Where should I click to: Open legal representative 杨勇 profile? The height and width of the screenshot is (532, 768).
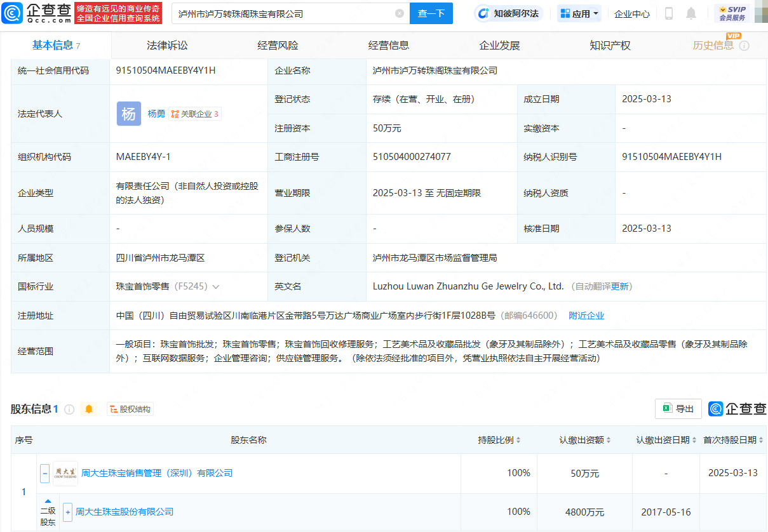coord(156,114)
